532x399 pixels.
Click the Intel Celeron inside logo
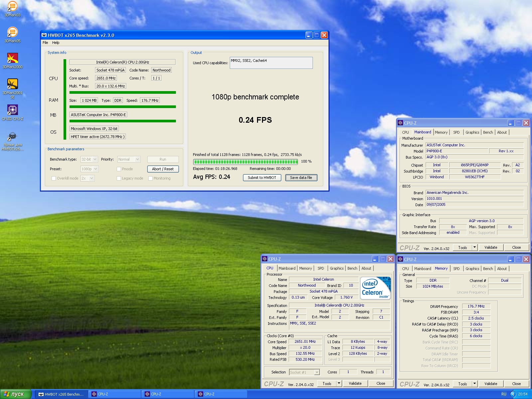pyautogui.click(x=375, y=288)
